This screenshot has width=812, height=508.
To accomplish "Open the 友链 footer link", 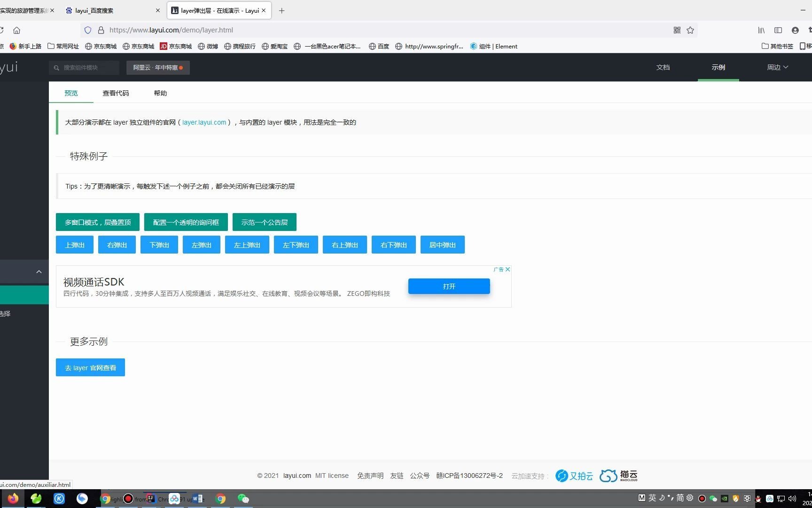I will (397, 476).
